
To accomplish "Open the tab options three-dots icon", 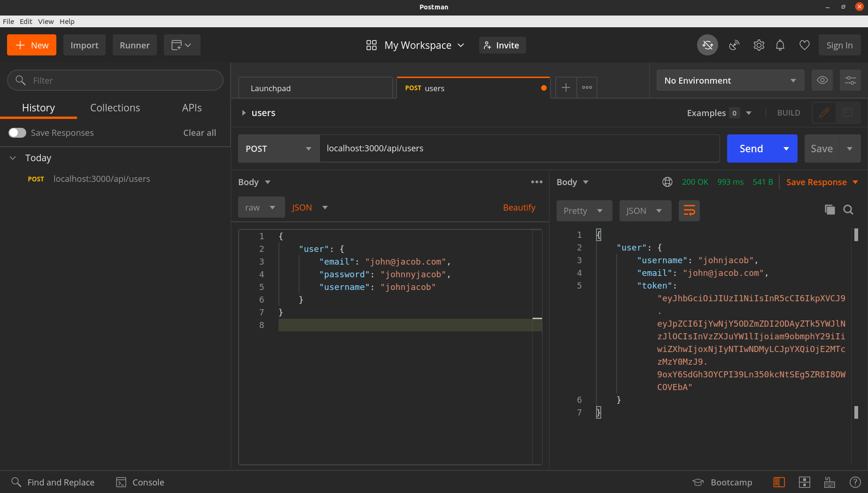I will (x=587, y=87).
